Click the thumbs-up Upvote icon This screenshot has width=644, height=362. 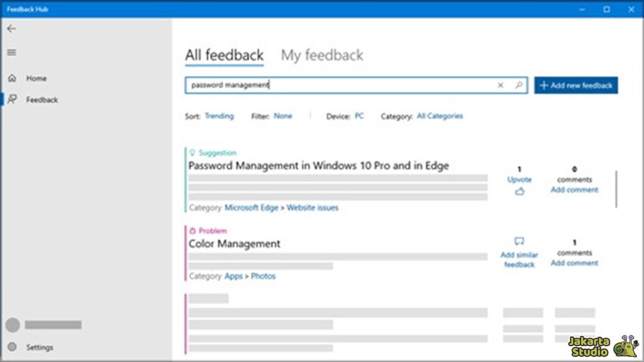(x=519, y=192)
